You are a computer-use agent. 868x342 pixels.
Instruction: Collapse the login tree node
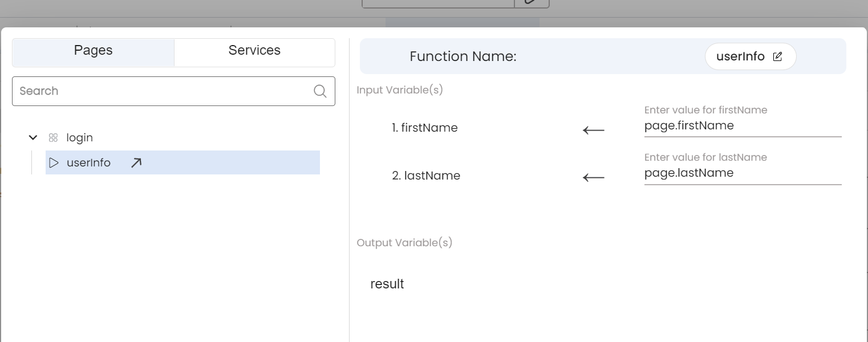(33, 137)
